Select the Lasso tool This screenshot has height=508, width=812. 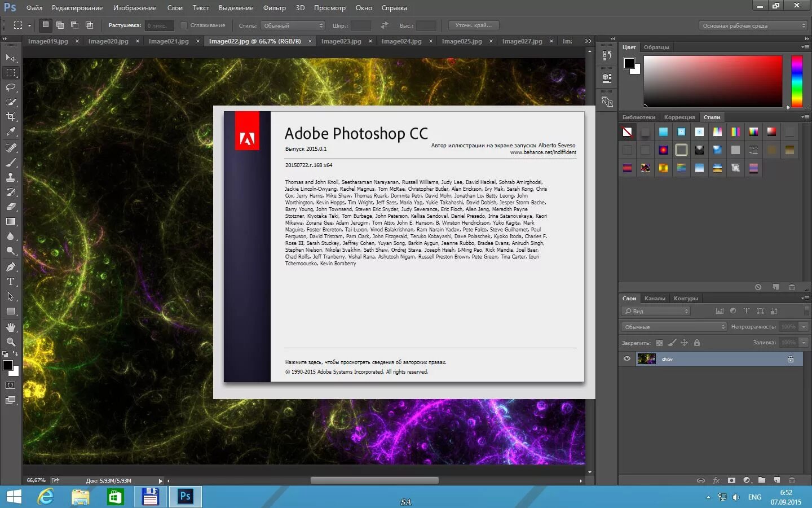coord(11,87)
